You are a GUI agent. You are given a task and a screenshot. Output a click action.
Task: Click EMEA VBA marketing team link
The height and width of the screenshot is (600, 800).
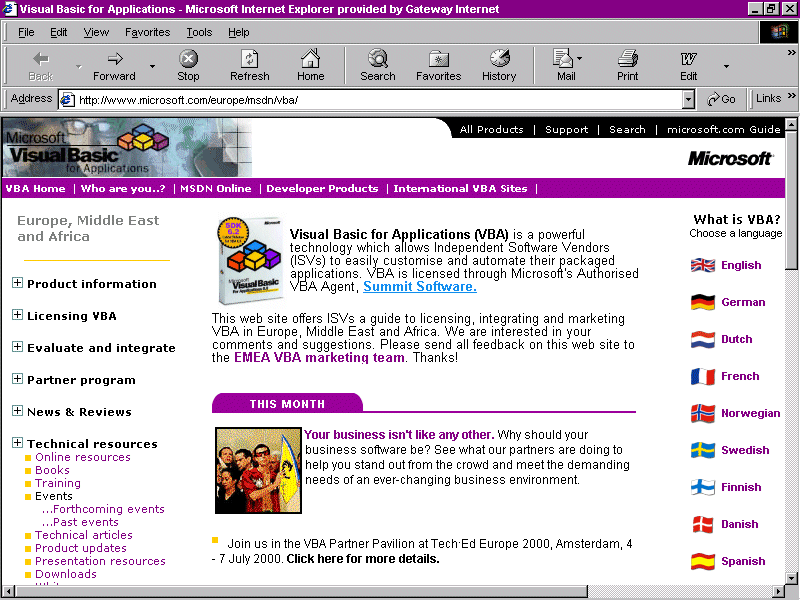pos(319,358)
